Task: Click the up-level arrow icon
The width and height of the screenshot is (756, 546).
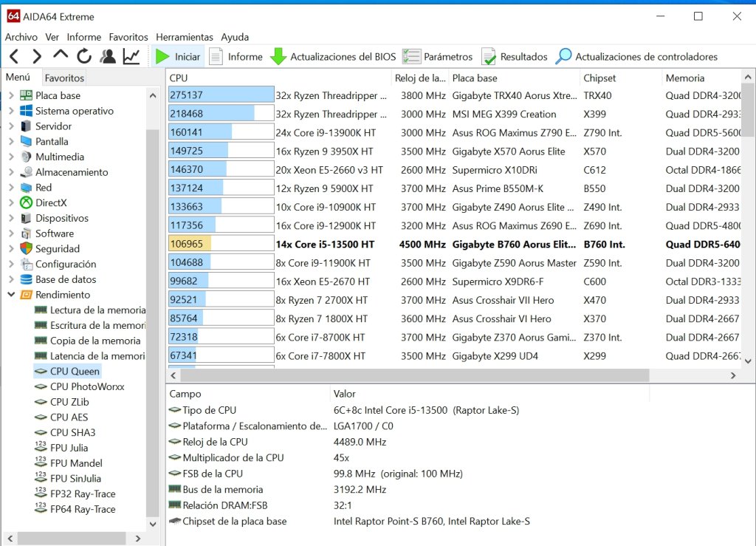Action: click(x=61, y=54)
